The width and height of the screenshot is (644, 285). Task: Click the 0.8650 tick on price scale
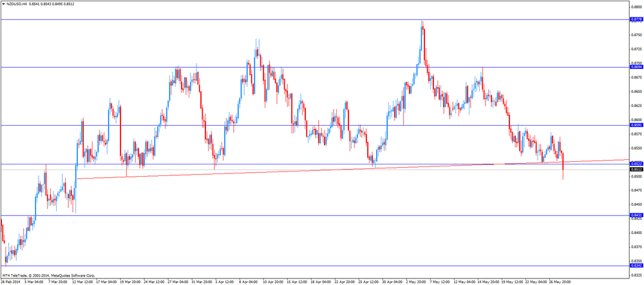(637, 92)
